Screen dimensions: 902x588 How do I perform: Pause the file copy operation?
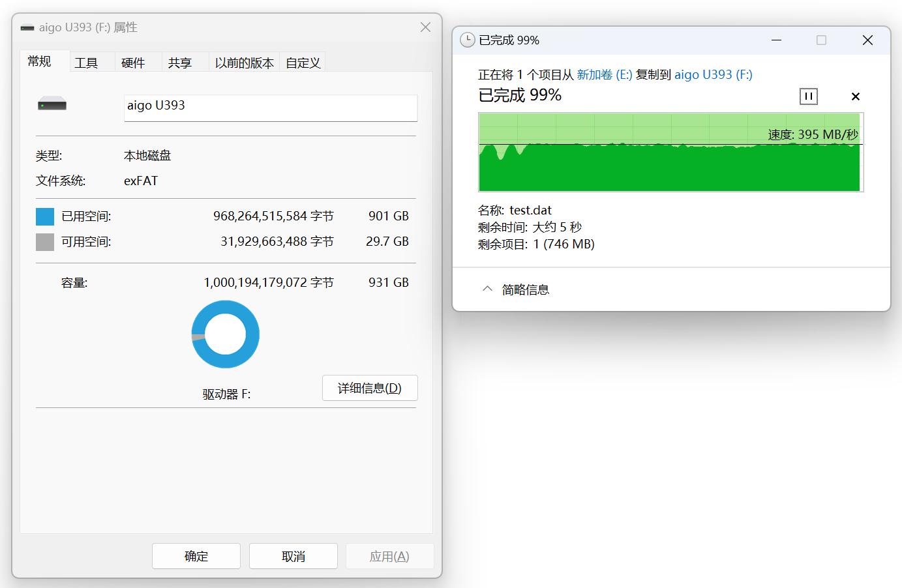pyautogui.click(x=808, y=96)
